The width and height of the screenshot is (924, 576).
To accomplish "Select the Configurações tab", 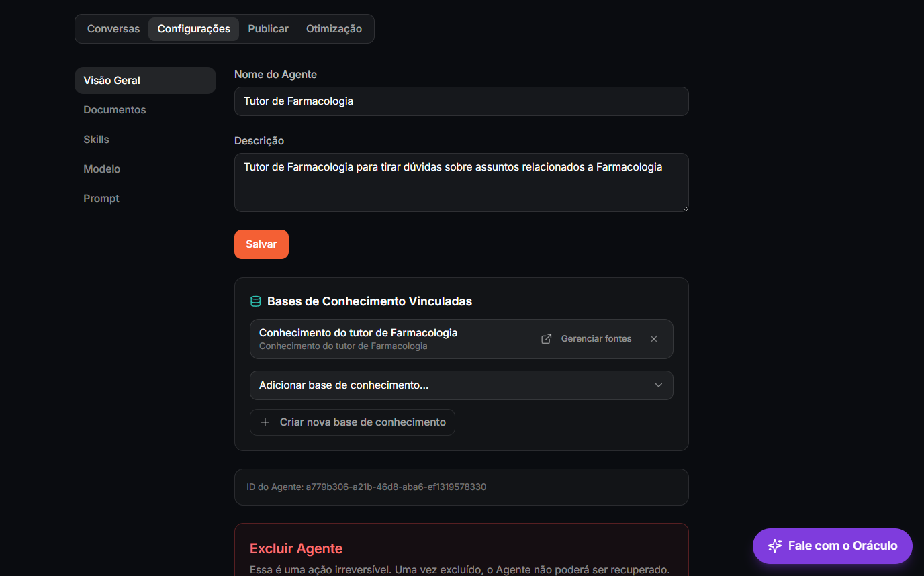I will pyautogui.click(x=193, y=29).
